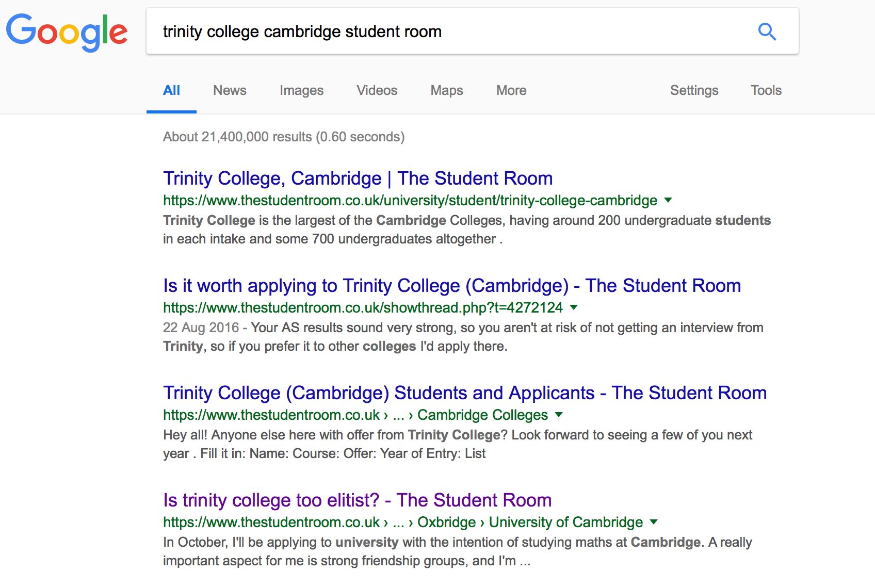875x588 pixels.
Task: Expand dropdown arrow beside Cambridge Colleges breadcrumb
Action: coord(559,415)
